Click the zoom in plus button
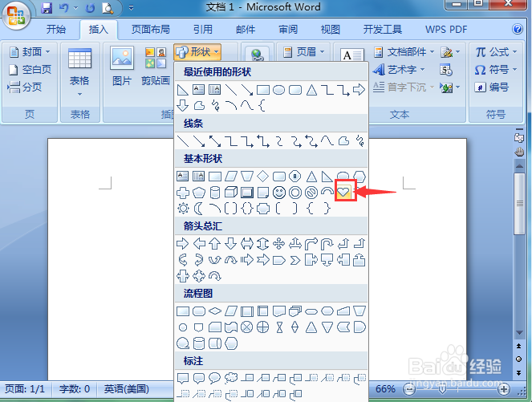 (x=504, y=389)
